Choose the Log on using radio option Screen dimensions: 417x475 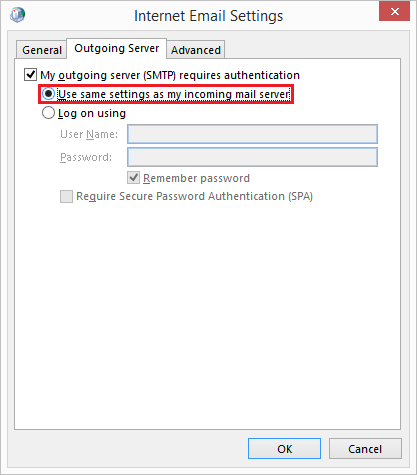coord(48,113)
